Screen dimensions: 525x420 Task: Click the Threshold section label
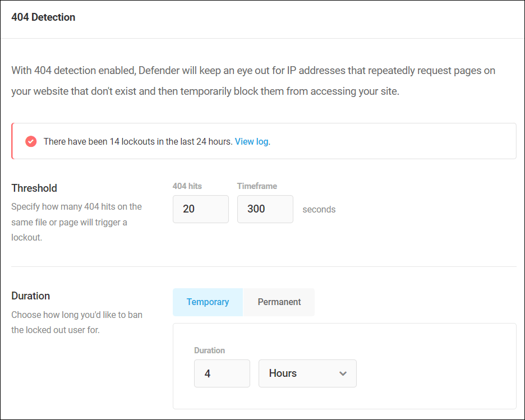[x=34, y=188]
